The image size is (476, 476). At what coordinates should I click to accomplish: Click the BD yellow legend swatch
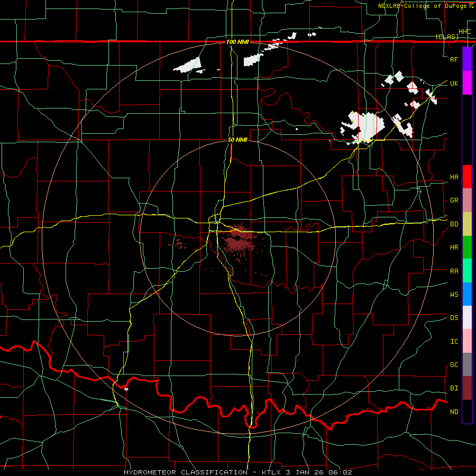click(467, 224)
